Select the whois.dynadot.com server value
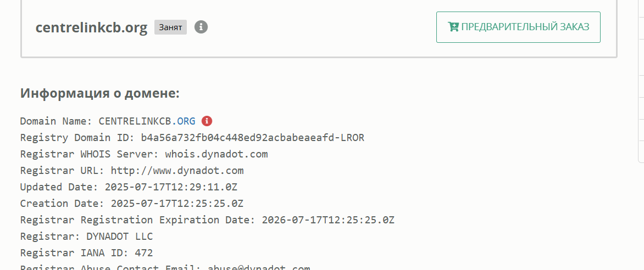This screenshot has width=644, height=270. 216,154
